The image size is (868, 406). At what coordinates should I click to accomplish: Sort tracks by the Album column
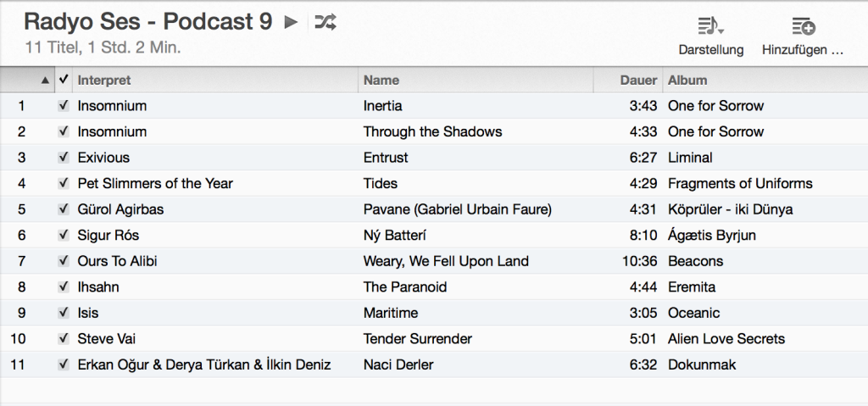[x=765, y=81]
